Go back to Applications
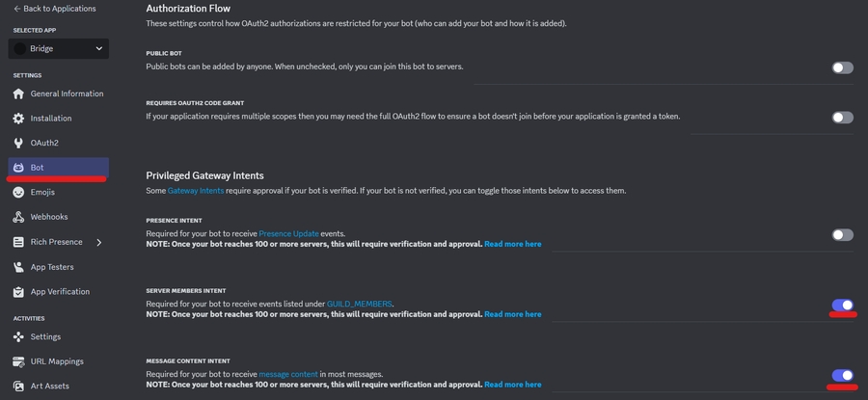868x400 pixels. tap(55, 9)
